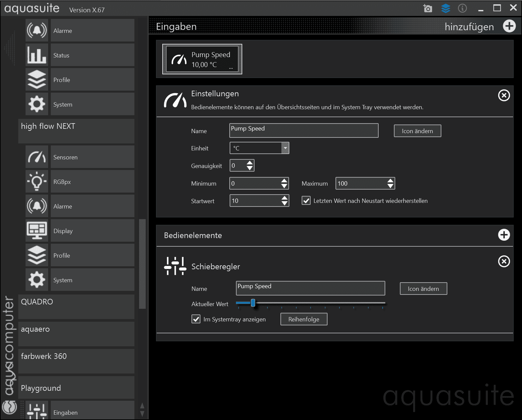Click the sidebar scroll down arrow

tap(142, 413)
